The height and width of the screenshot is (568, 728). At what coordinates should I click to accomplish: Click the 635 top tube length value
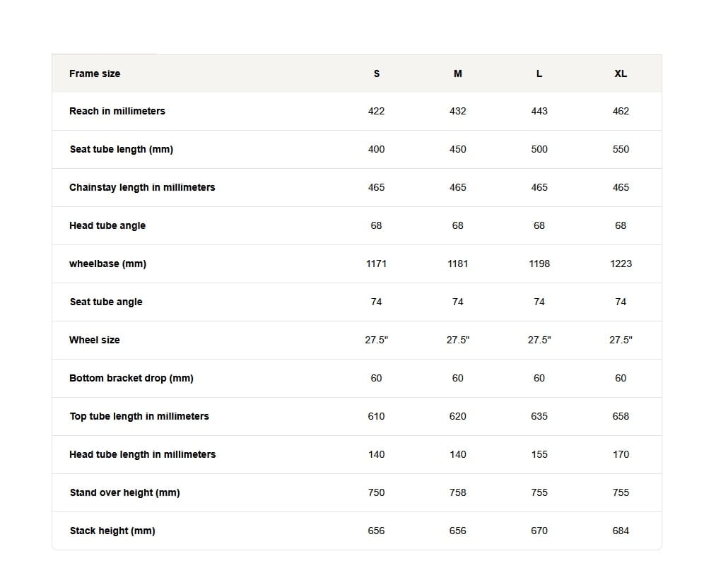click(539, 416)
